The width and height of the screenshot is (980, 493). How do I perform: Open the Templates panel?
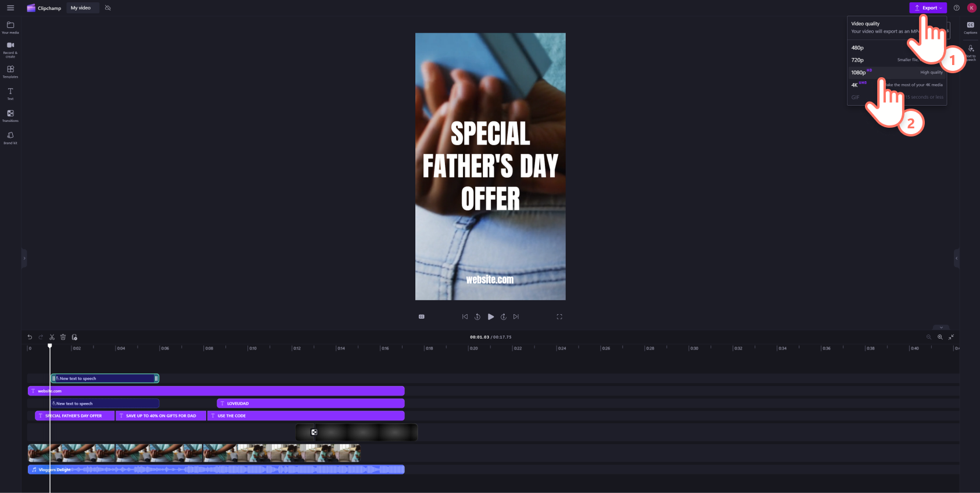[x=10, y=72]
